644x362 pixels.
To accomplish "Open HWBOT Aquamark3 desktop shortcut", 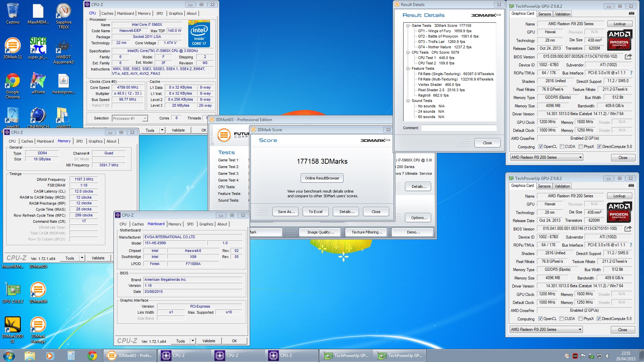I will click(x=63, y=51).
